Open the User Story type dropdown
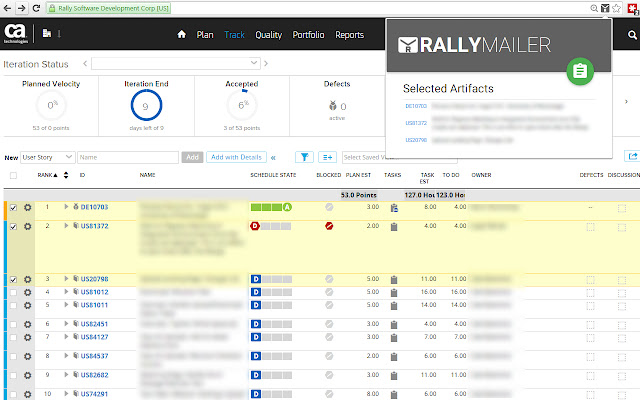 pos(47,157)
